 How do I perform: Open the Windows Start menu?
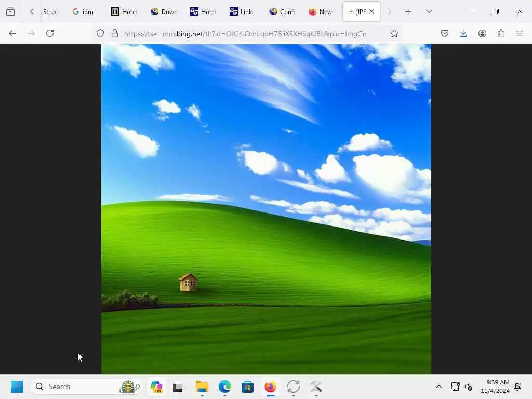pyautogui.click(x=17, y=387)
